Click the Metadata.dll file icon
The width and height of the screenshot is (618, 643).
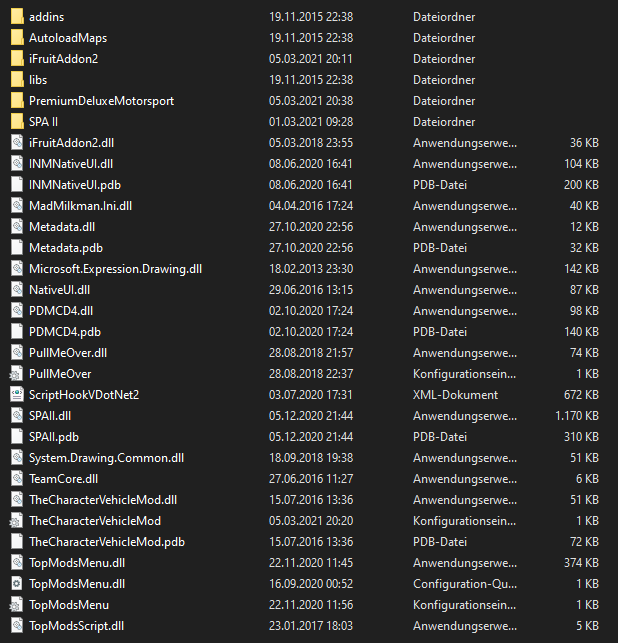coord(17,227)
